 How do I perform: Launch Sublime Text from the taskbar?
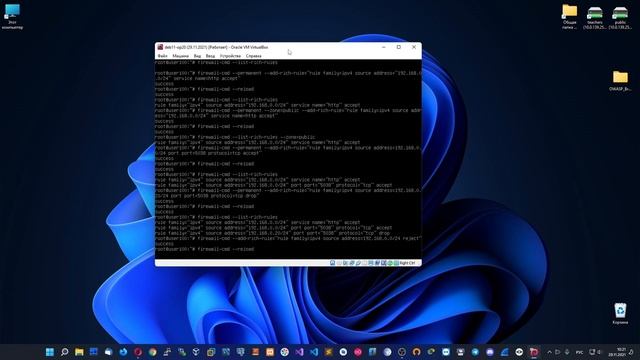click(x=329, y=352)
